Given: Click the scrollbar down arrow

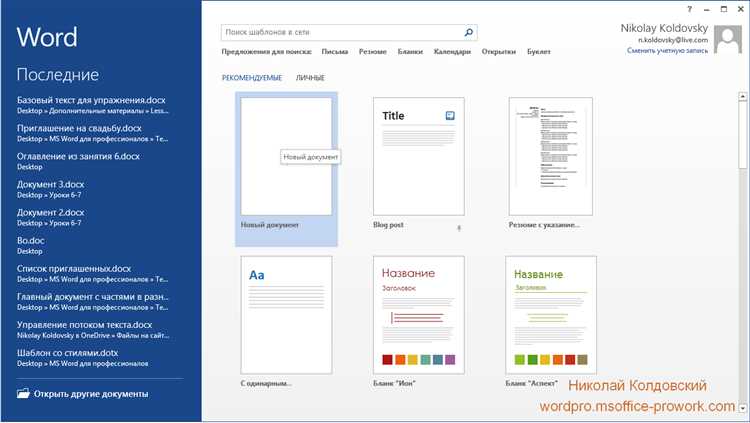Looking at the screenshot, I should (742, 408).
